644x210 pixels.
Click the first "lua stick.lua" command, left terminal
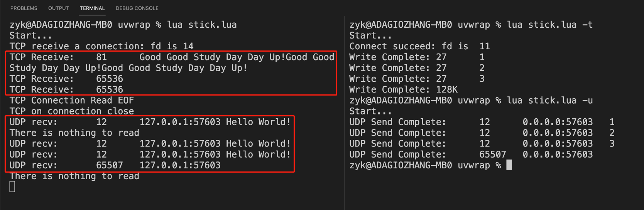(202, 25)
